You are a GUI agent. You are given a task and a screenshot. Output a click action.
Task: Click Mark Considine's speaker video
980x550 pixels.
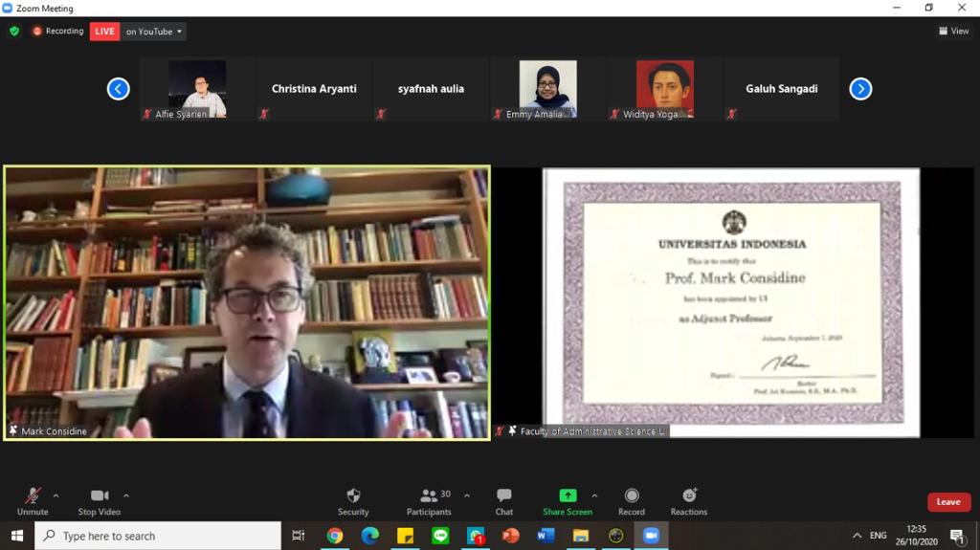coord(247,303)
